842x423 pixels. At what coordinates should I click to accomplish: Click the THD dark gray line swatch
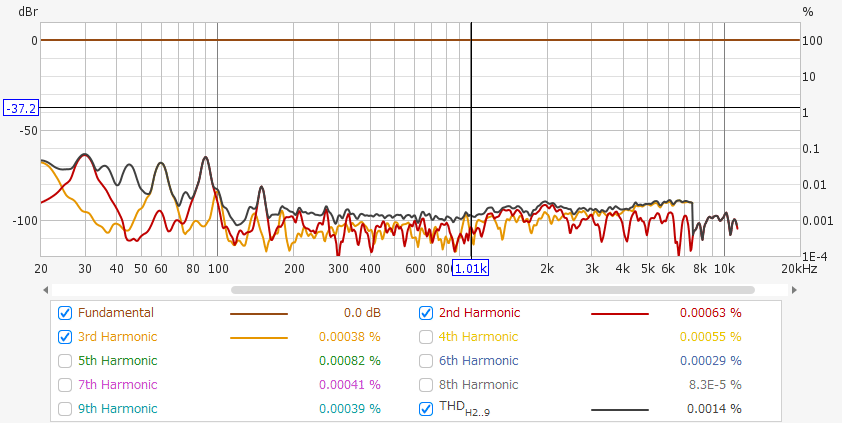[619, 409]
